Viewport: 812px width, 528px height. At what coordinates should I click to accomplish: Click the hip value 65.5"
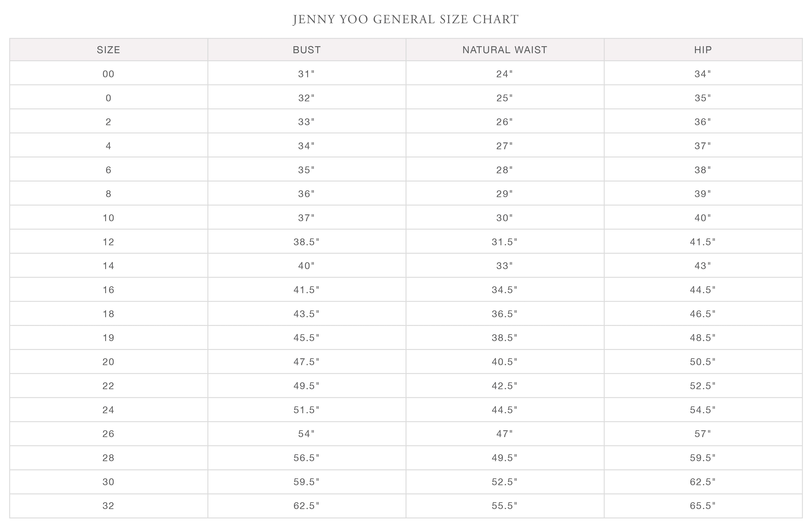(x=703, y=506)
